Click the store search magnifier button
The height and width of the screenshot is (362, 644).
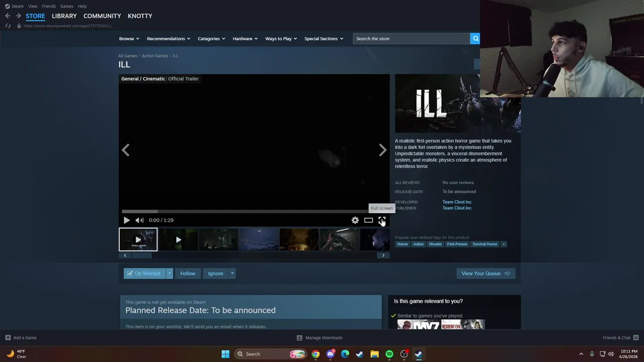(x=475, y=39)
